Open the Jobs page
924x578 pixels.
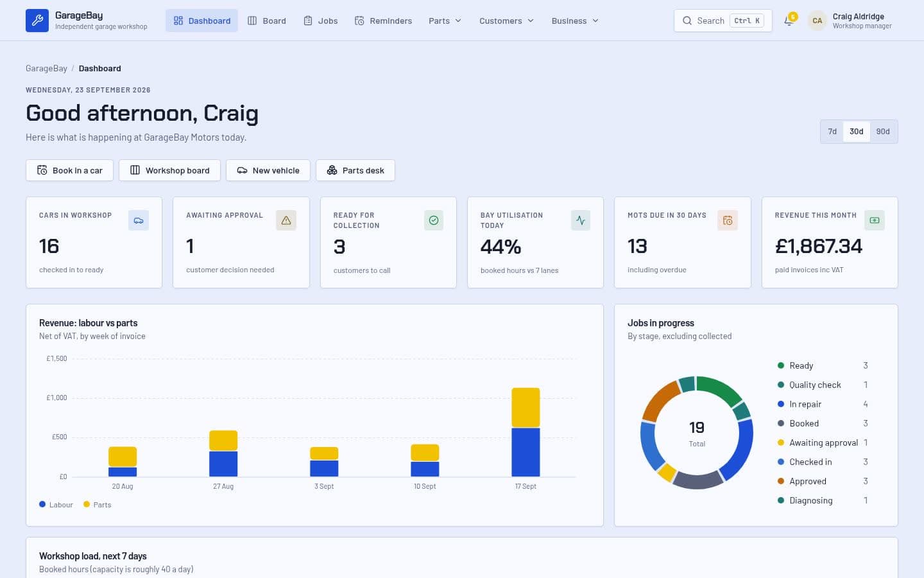[321, 21]
